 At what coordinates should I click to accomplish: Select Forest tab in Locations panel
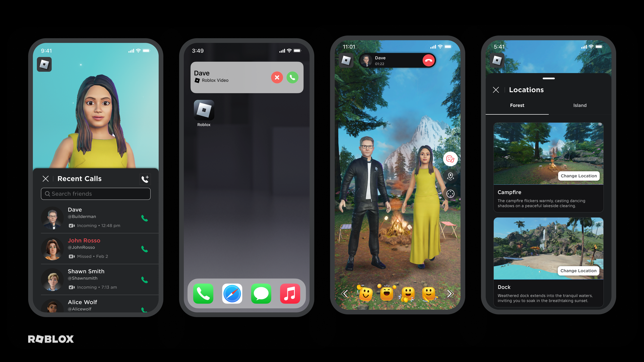pos(518,105)
